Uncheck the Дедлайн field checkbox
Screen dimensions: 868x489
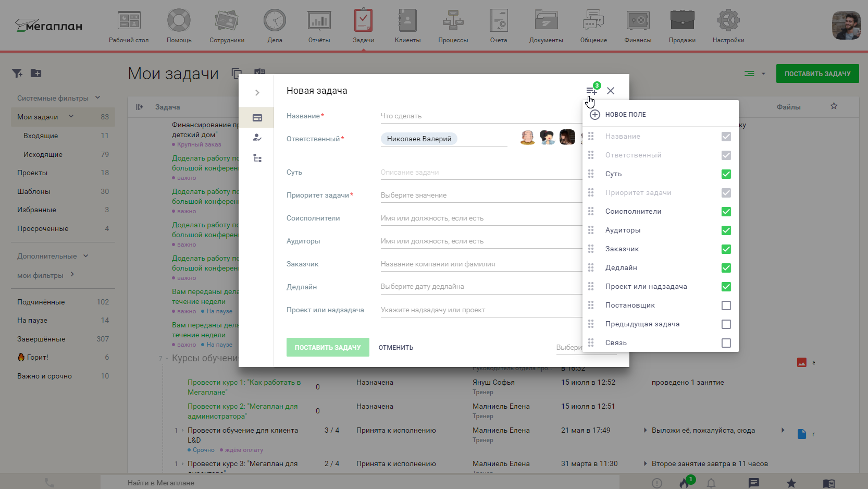(x=726, y=268)
